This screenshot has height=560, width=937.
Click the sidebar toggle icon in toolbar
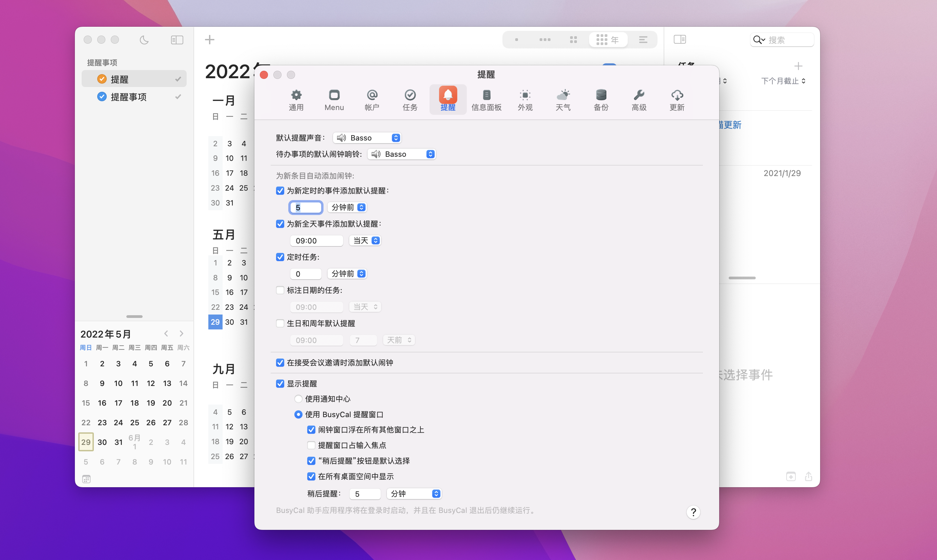coord(177,40)
